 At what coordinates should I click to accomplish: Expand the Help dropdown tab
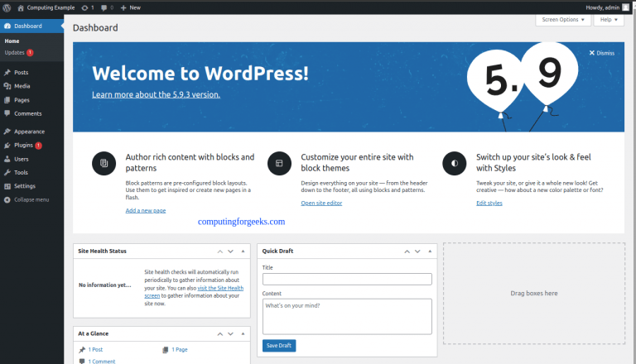pos(609,20)
